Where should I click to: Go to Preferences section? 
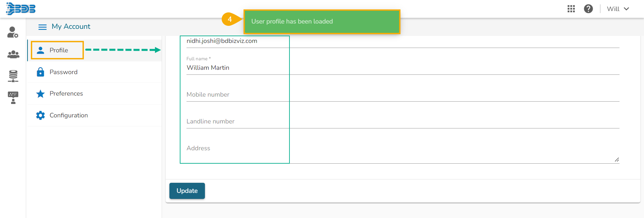click(x=66, y=94)
